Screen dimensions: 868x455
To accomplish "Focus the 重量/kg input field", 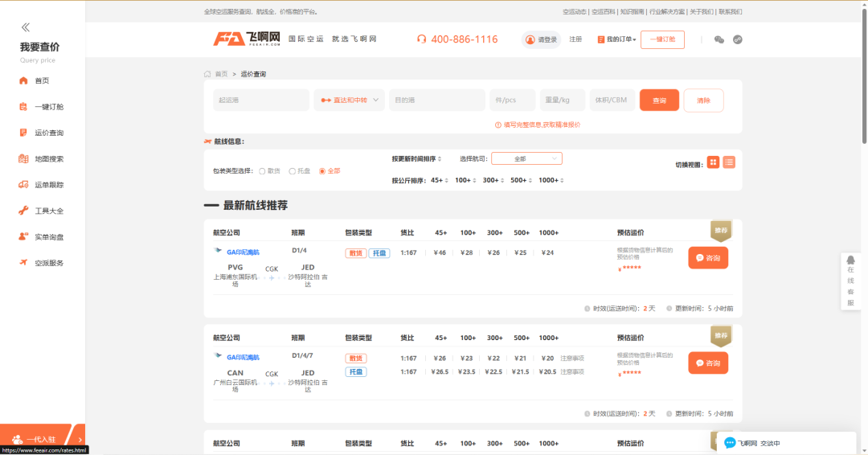I will tap(563, 100).
